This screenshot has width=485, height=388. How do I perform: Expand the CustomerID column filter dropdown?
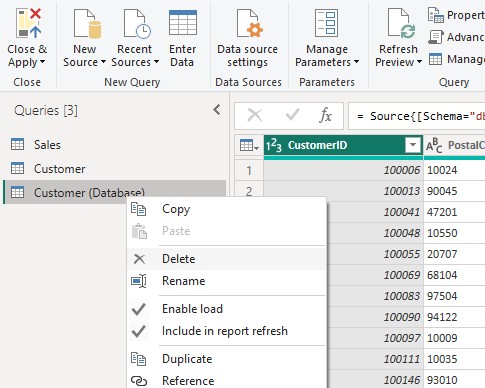tap(413, 145)
